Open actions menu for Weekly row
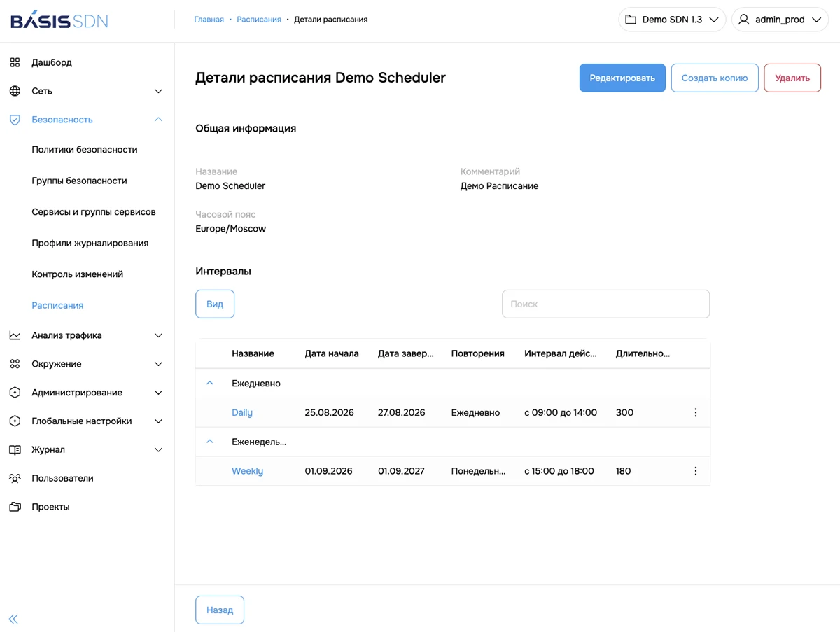840x632 pixels. pos(695,471)
